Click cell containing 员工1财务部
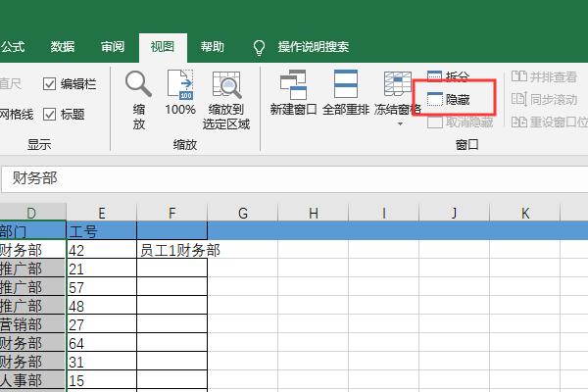This screenshot has width=588, height=392. tap(172, 250)
